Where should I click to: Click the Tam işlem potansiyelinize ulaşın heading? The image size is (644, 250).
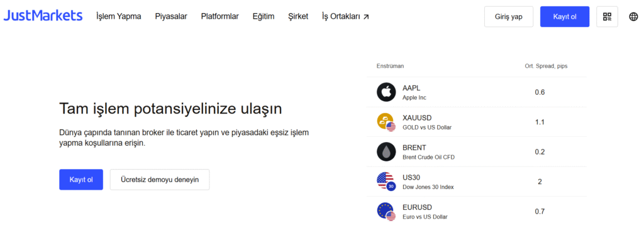click(171, 109)
